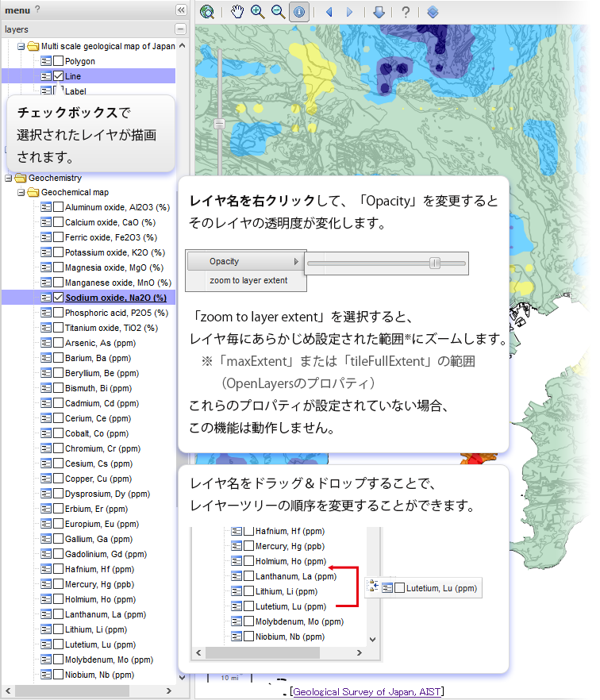Go to next map view arrow
The height and width of the screenshot is (700, 600).
[349, 11]
